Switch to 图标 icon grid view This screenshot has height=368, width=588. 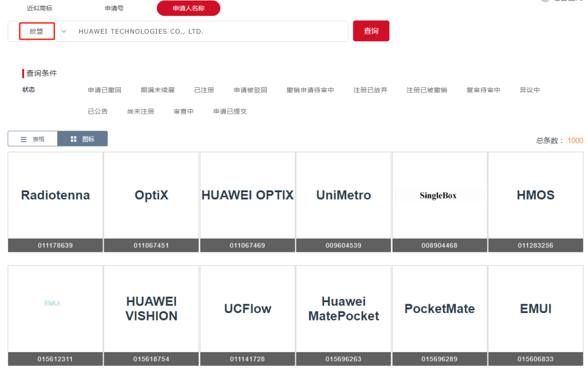coord(83,139)
